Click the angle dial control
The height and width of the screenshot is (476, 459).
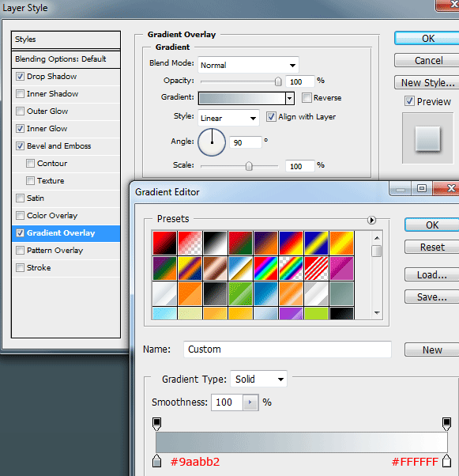point(212,142)
